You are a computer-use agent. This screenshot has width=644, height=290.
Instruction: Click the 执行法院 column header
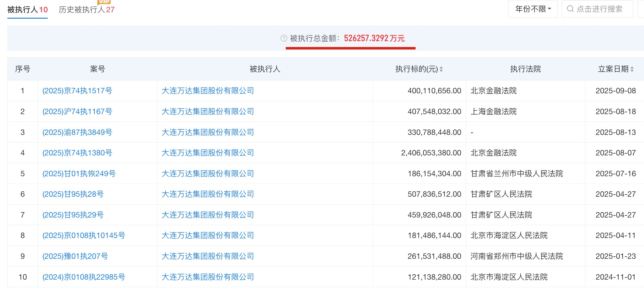click(x=525, y=69)
